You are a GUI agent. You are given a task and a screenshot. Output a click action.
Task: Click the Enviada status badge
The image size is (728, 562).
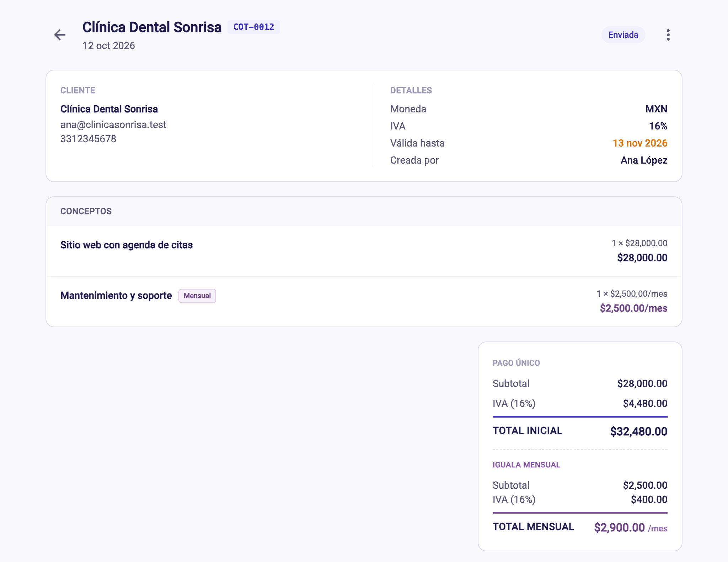(x=623, y=35)
